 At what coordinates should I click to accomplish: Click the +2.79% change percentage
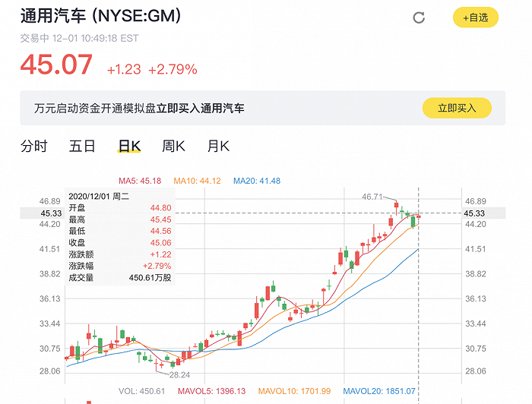(x=173, y=69)
